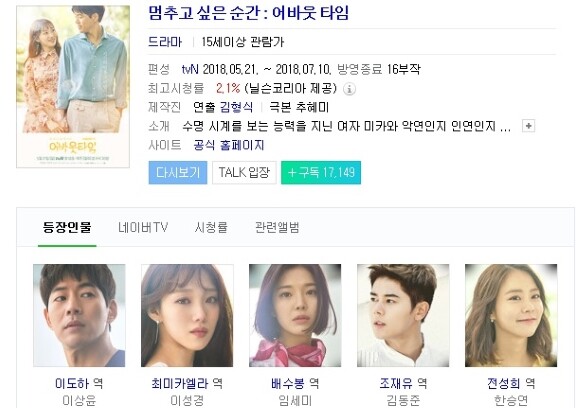The image size is (580, 408).
Task: Open the drama poster thumbnail
Action: point(73,87)
